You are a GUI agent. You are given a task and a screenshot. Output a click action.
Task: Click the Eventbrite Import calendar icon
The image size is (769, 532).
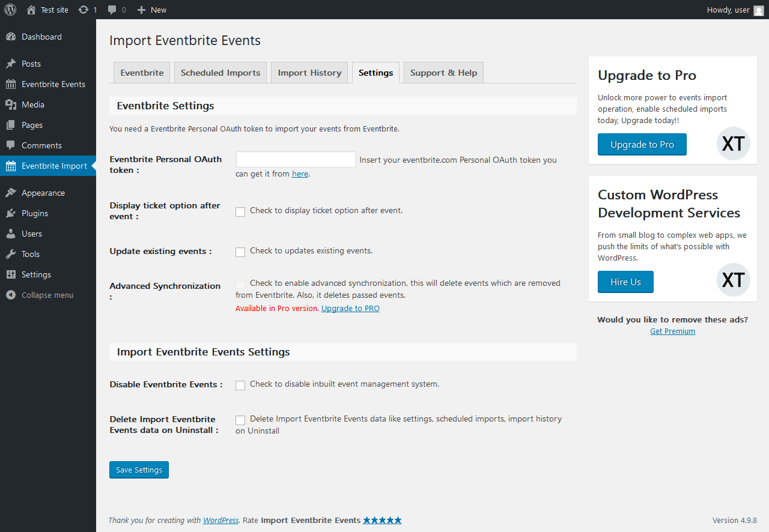point(11,166)
